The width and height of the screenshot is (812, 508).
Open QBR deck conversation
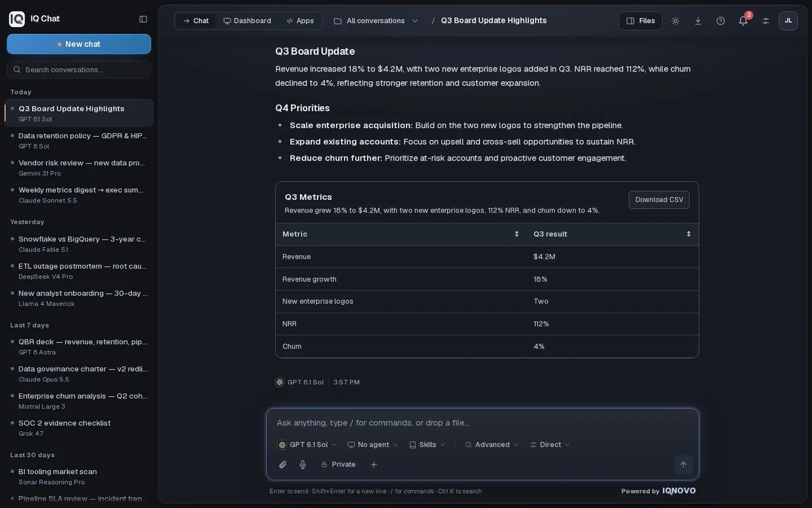79,346
